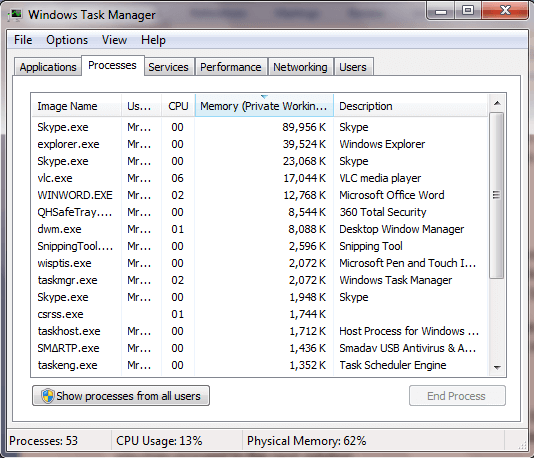Click the scrollbar up arrow
The width and height of the screenshot is (534, 458).
tap(497, 103)
